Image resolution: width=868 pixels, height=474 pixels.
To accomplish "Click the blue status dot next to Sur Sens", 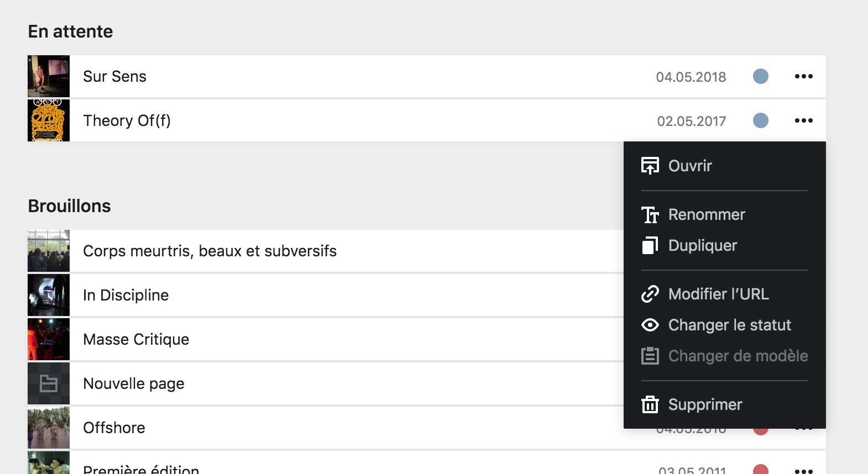I will pos(761,77).
